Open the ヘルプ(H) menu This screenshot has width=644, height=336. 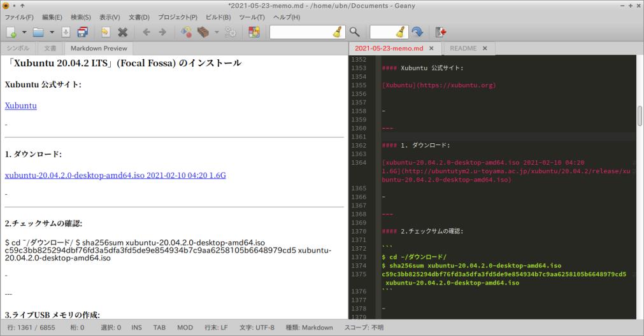[x=287, y=17]
